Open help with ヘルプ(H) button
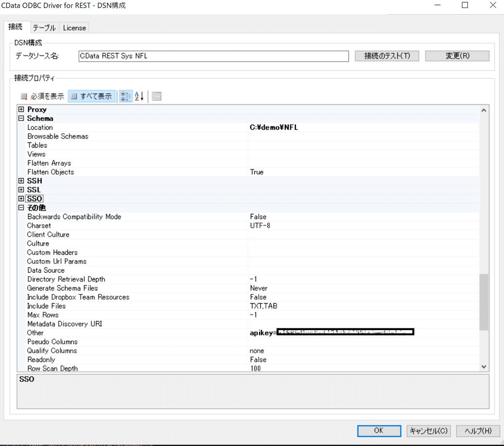Viewport: 504px width, 446px height. 478,430
